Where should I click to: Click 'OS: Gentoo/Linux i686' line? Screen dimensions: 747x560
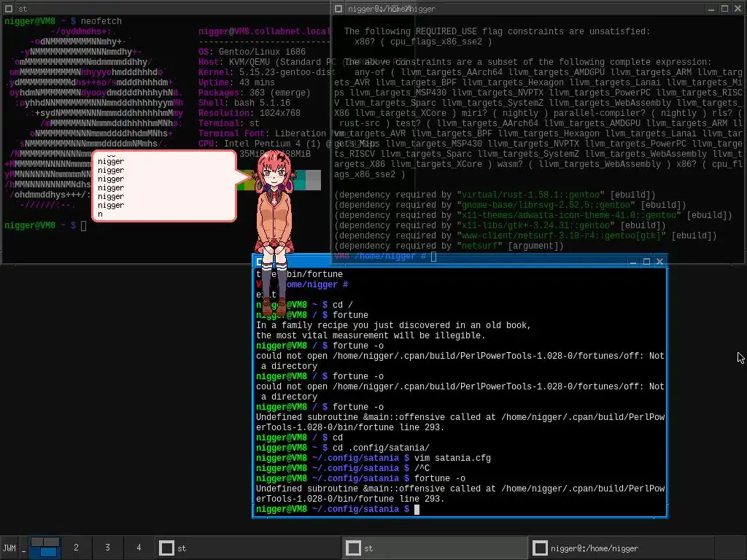[252, 52]
